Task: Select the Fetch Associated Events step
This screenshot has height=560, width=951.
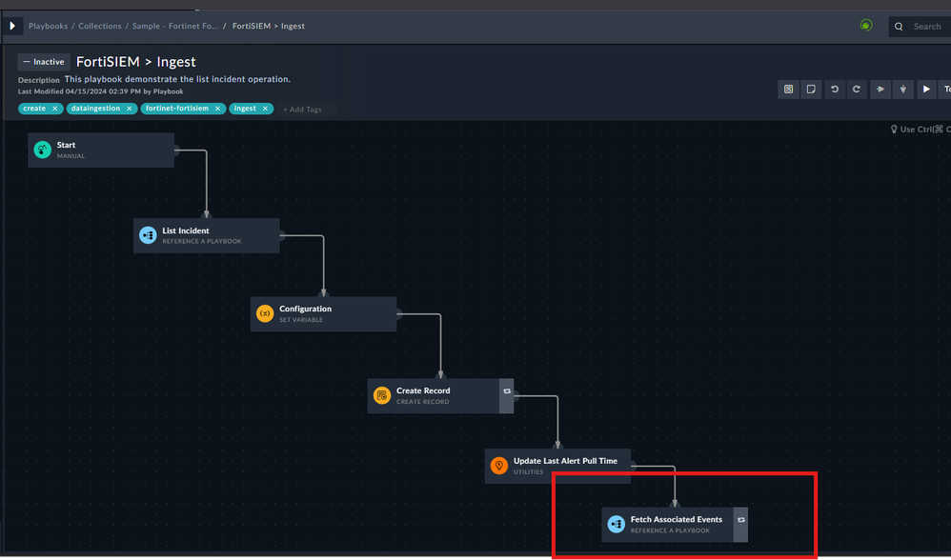Action: [x=675, y=525]
